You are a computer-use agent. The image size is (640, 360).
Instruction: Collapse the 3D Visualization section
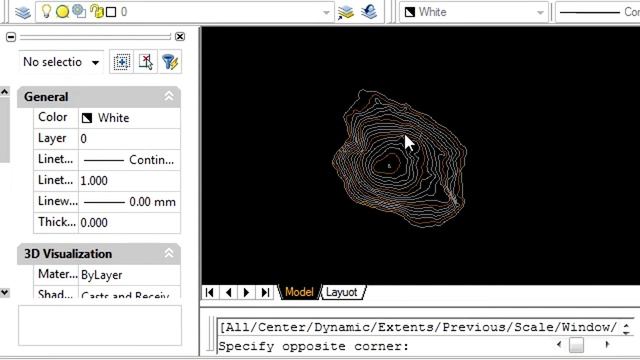coord(169,253)
